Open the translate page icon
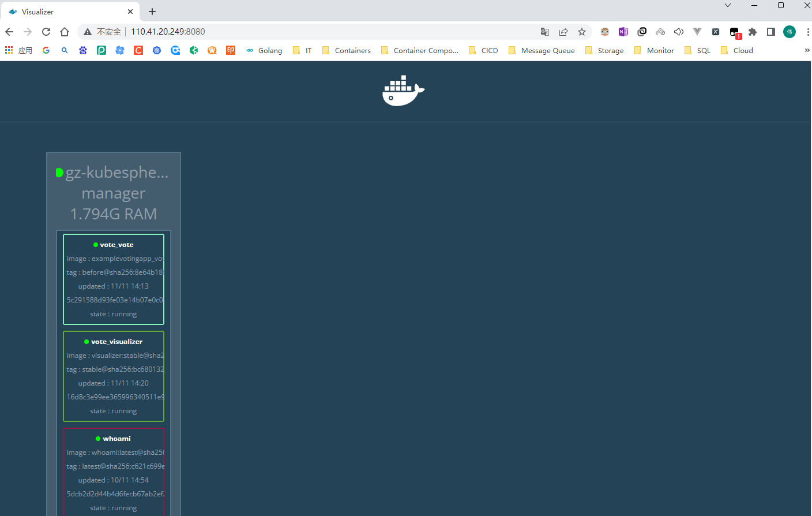Screen dimensions: 812x516 tap(545, 32)
